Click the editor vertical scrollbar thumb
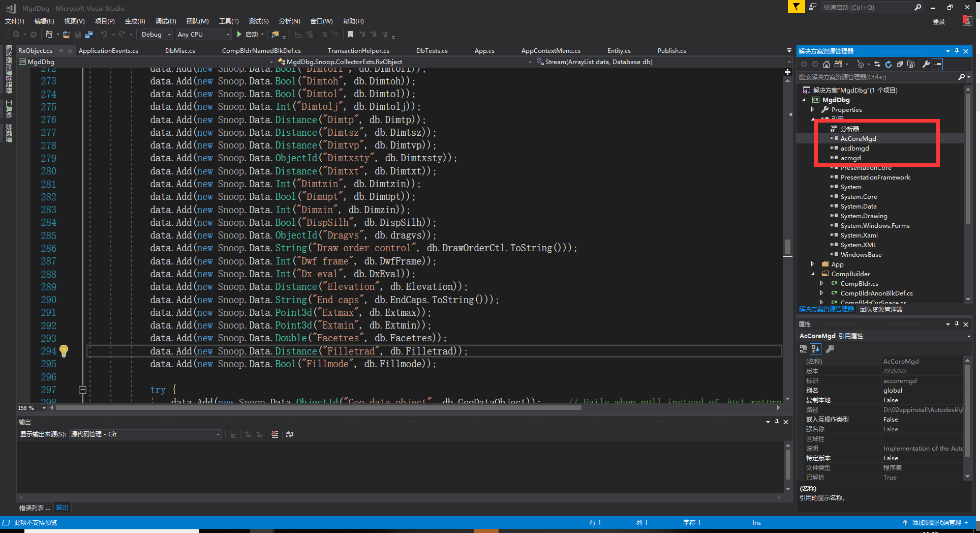 (x=787, y=246)
